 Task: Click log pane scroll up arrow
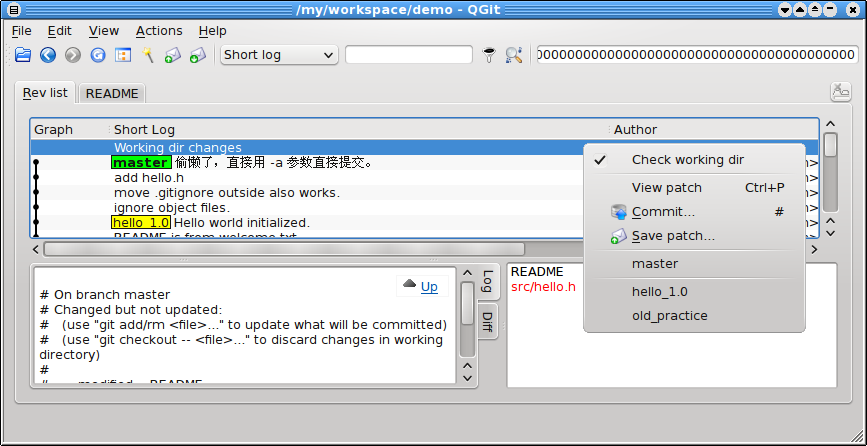tap(468, 274)
